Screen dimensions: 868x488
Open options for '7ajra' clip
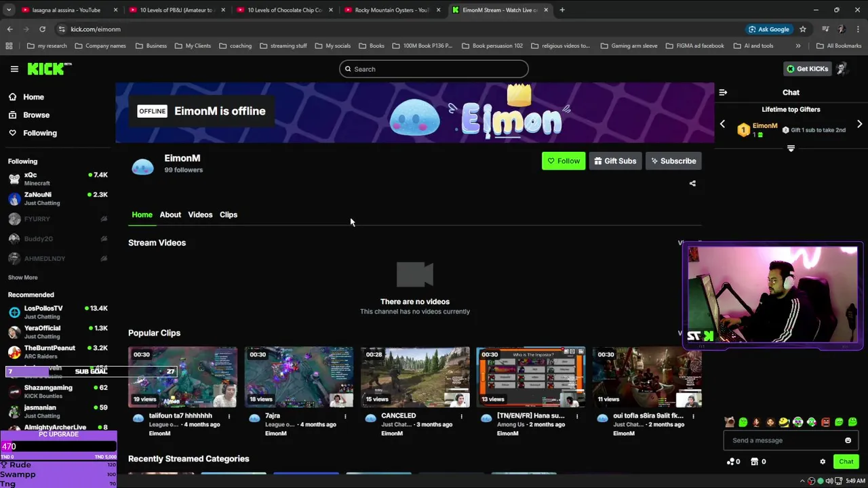345,416
